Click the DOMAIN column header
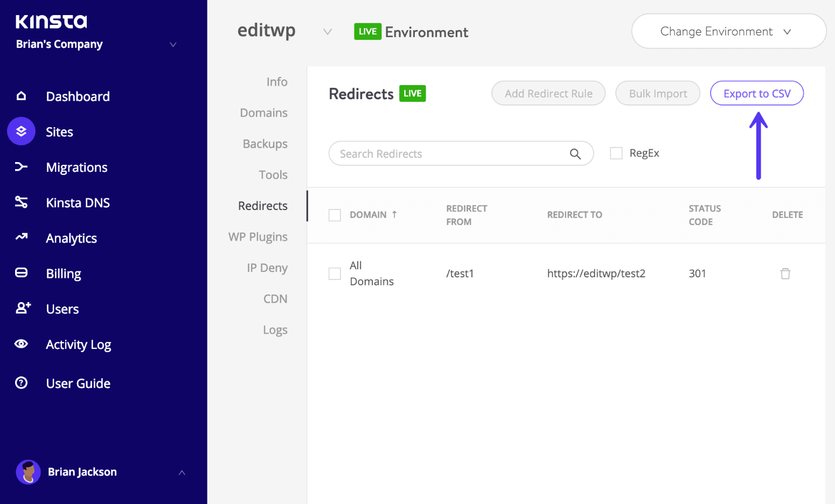 (368, 215)
